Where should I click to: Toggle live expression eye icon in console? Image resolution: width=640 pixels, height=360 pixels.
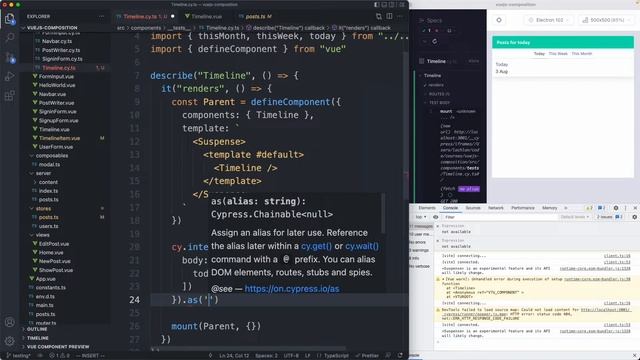(436, 217)
